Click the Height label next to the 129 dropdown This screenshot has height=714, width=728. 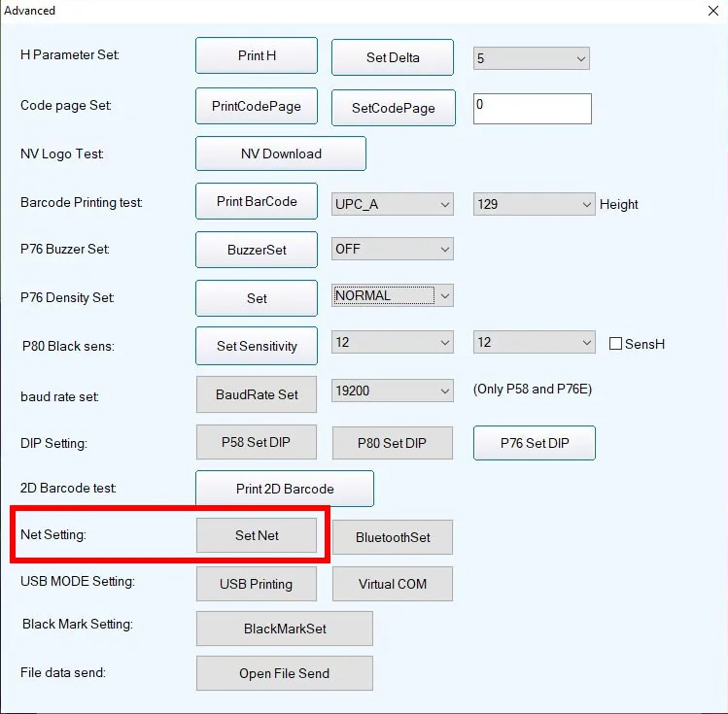pos(618,205)
